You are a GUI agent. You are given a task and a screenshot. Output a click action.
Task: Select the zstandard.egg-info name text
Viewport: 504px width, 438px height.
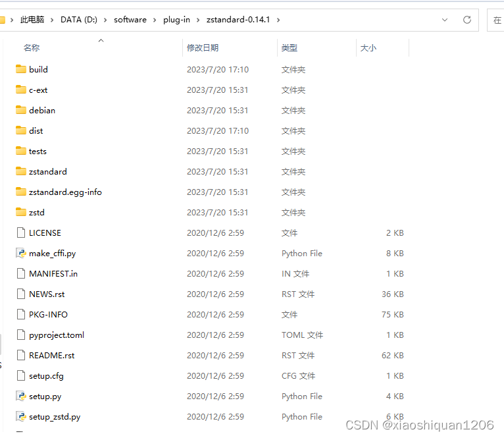click(65, 192)
